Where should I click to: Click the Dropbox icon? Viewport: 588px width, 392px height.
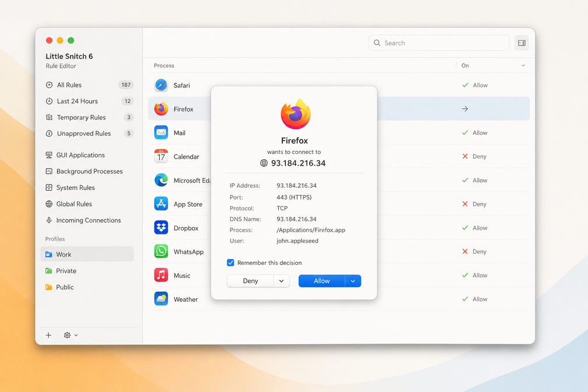click(161, 228)
